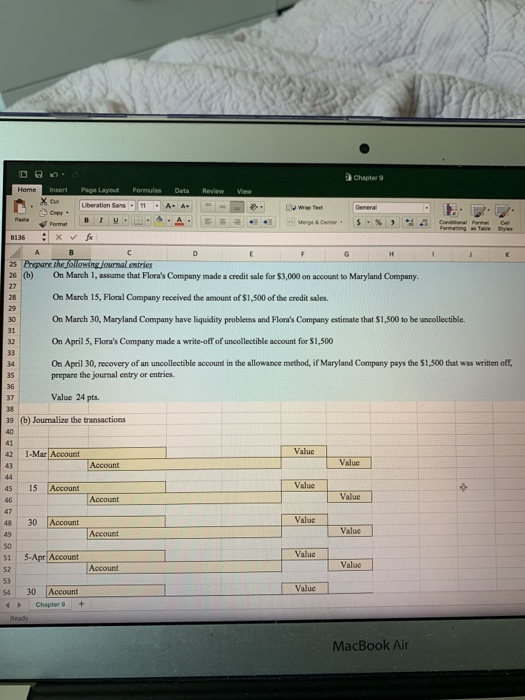Click Merge & Center

pyautogui.click(x=315, y=222)
